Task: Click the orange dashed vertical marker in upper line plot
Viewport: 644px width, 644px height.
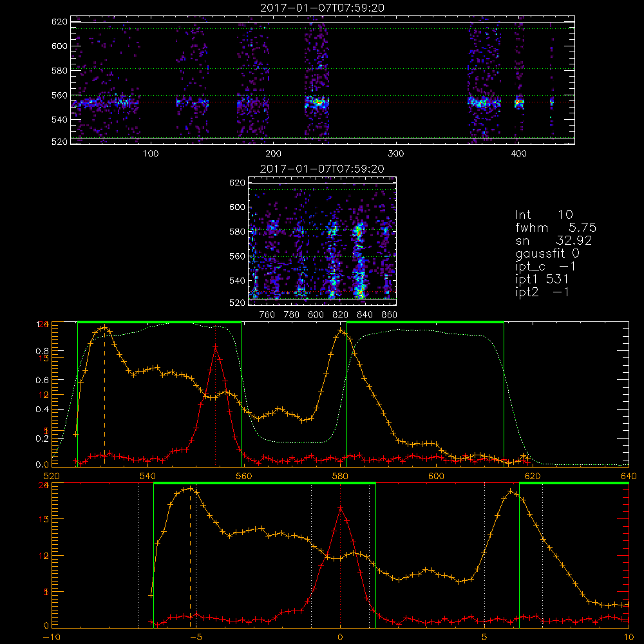Action: point(104,396)
